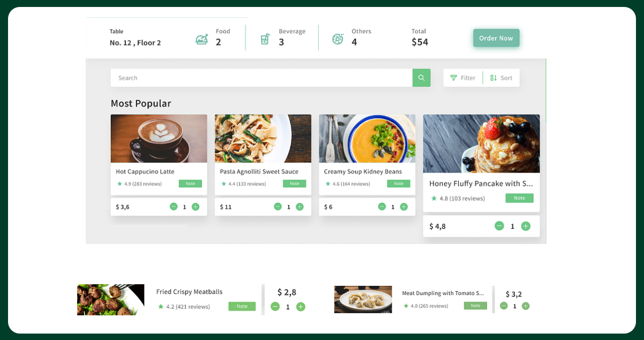
Task: Click the Food category chicken icon
Action: [201, 39]
